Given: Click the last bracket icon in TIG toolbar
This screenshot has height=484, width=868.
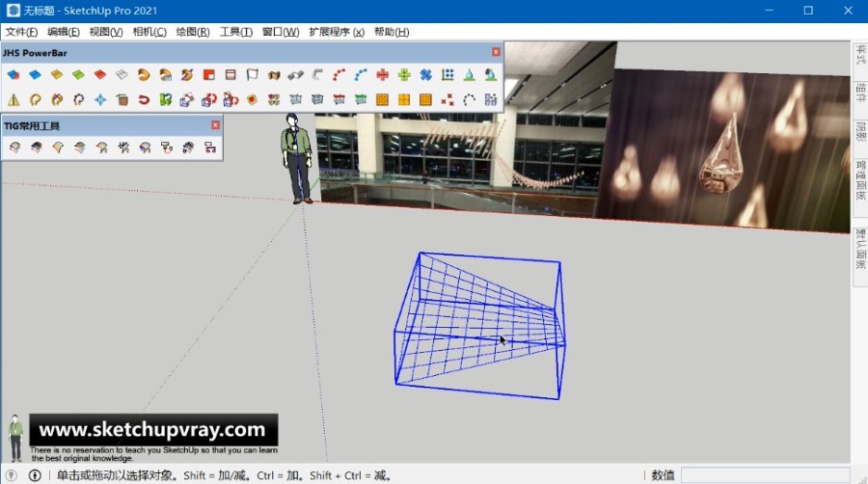Looking at the screenshot, I should point(210,148).
